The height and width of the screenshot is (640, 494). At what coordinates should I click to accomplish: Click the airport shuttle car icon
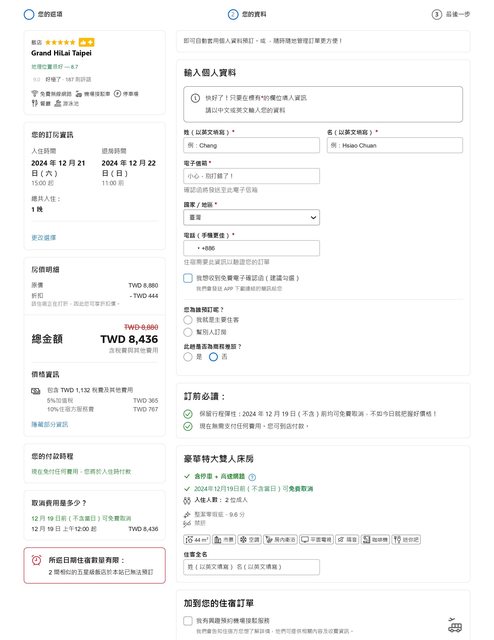tap(79, 94)
